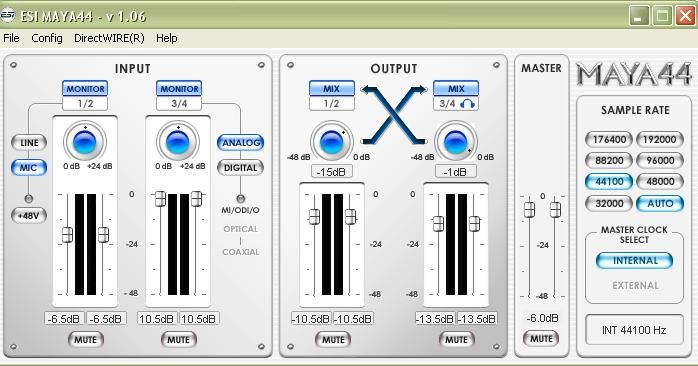
Task: Click the INT 44100 Hz status field
Action: pos(634,330)
